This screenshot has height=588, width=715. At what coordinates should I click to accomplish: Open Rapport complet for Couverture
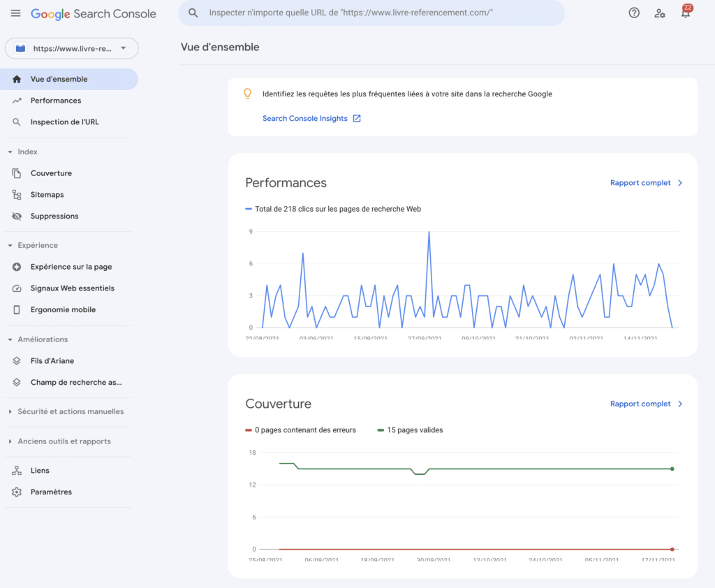[640, 404]
